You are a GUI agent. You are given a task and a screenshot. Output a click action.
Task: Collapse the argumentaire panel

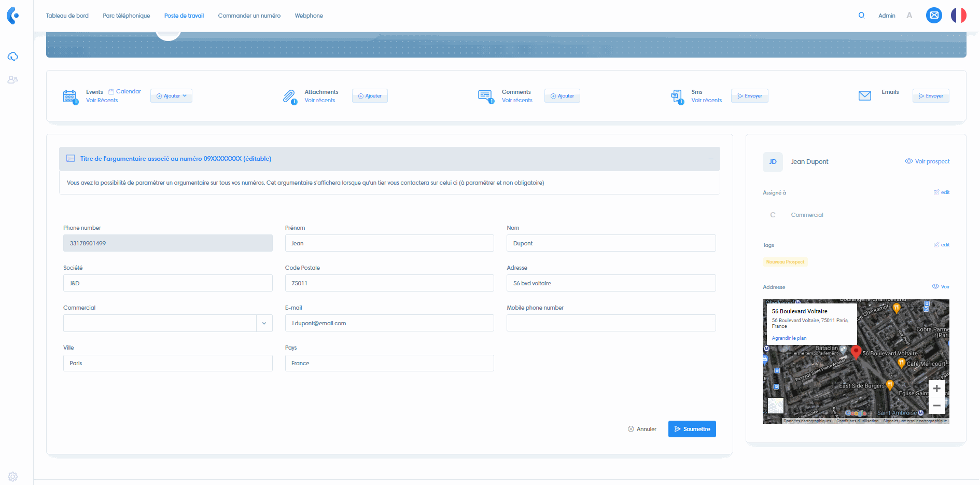(x=710, y=159)
